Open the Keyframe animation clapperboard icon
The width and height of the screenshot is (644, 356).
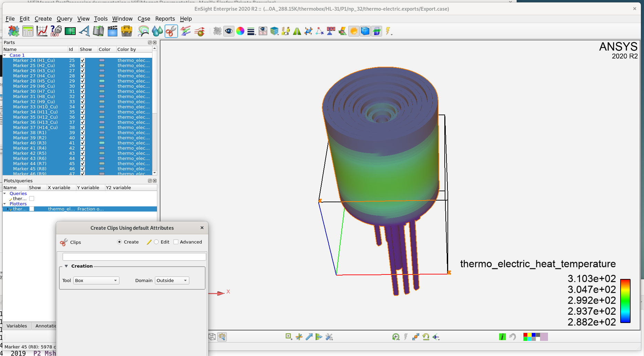click(113, 31)
